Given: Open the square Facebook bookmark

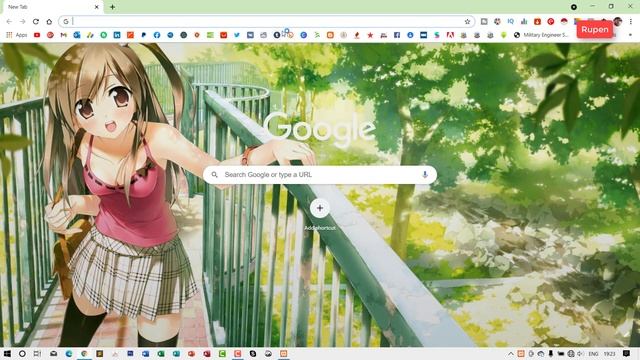Looking at the screenshot, I should (x=397, y=35).
